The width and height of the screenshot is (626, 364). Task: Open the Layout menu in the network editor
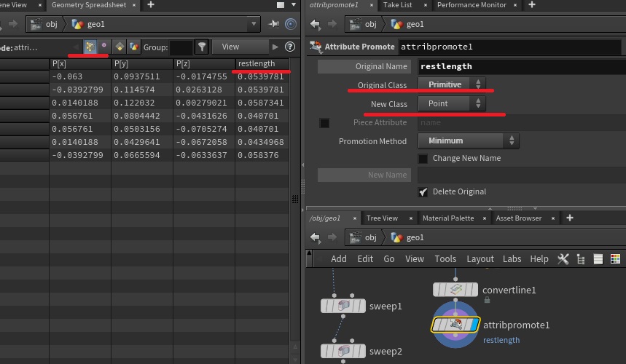(x=480, y=259)
